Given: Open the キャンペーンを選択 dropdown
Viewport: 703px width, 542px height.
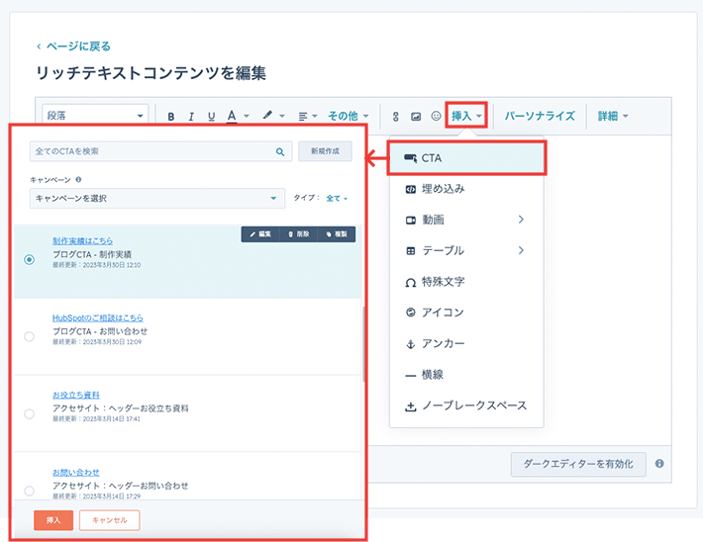Looking at the screenshot, I should [157, 198].
